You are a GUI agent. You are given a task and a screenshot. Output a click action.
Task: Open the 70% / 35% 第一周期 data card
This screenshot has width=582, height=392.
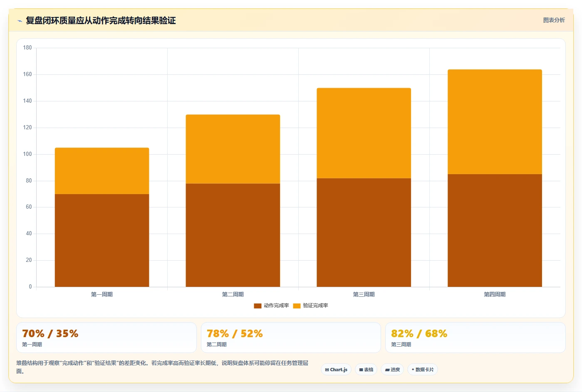[x=106, y=338]
